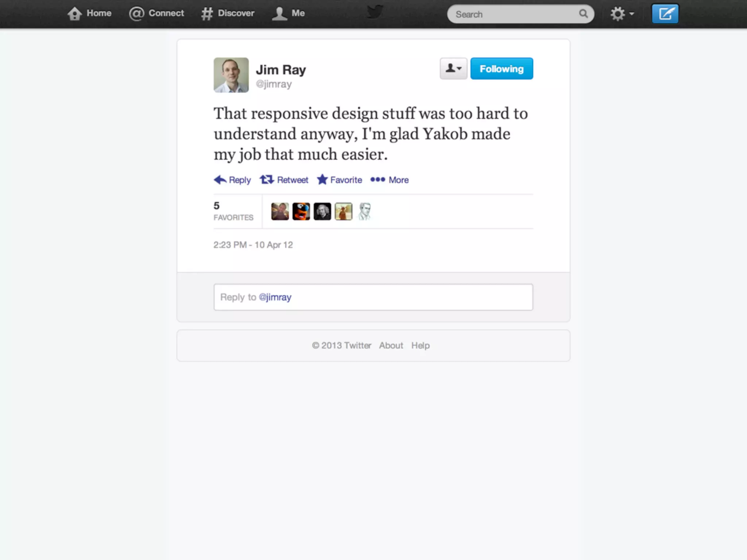Open the Me profile tab
Image resolution: width=747 pixels, height=560 pixels.
coord(288,13)
